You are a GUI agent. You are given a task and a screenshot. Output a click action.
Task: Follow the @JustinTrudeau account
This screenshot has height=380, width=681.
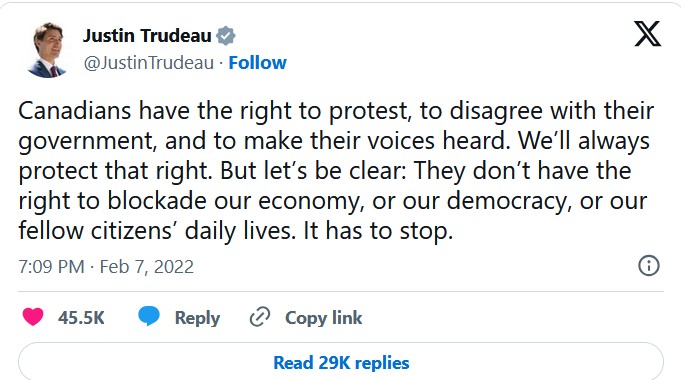tap(258, 63)
